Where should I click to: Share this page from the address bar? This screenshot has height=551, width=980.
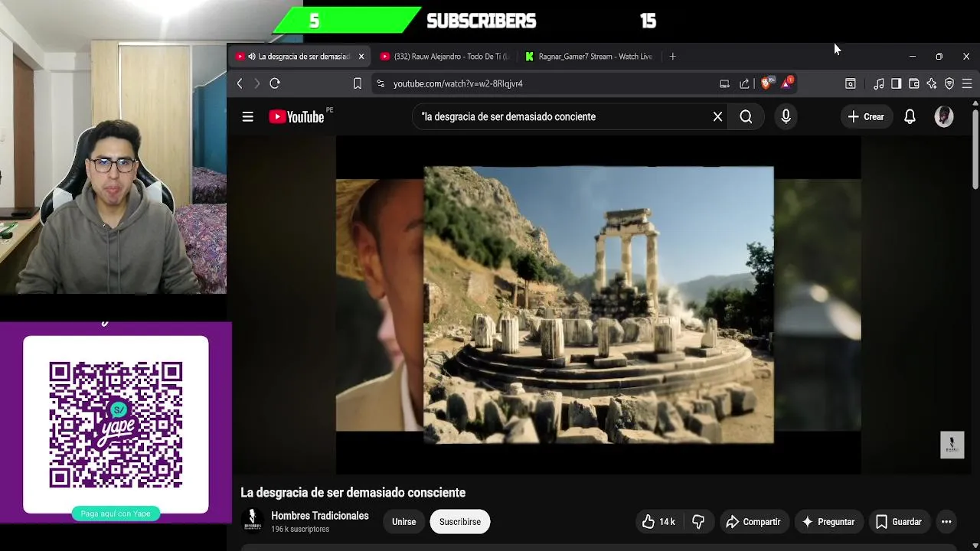coord(744,83)
